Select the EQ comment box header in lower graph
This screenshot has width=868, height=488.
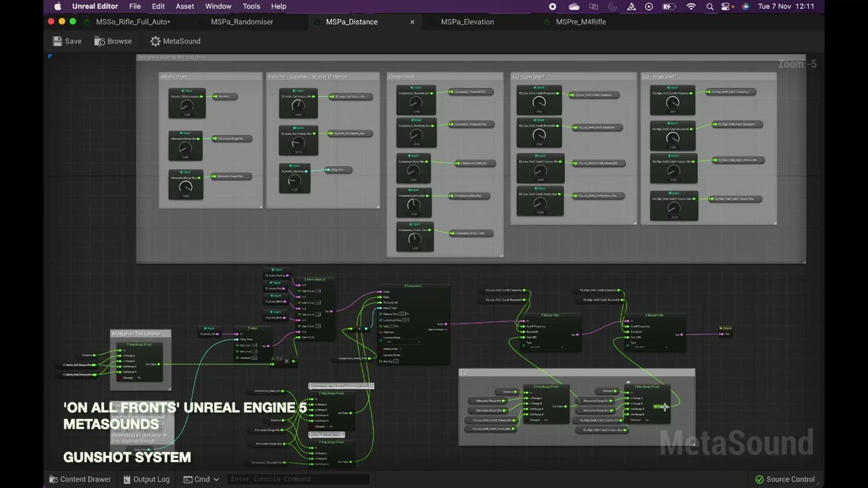tap(576, 373)
